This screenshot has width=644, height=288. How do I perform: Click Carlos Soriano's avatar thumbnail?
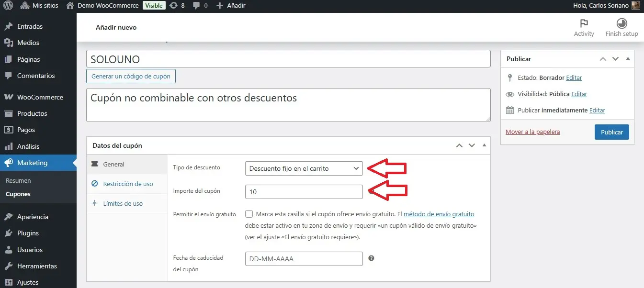(x=635, y=6)
